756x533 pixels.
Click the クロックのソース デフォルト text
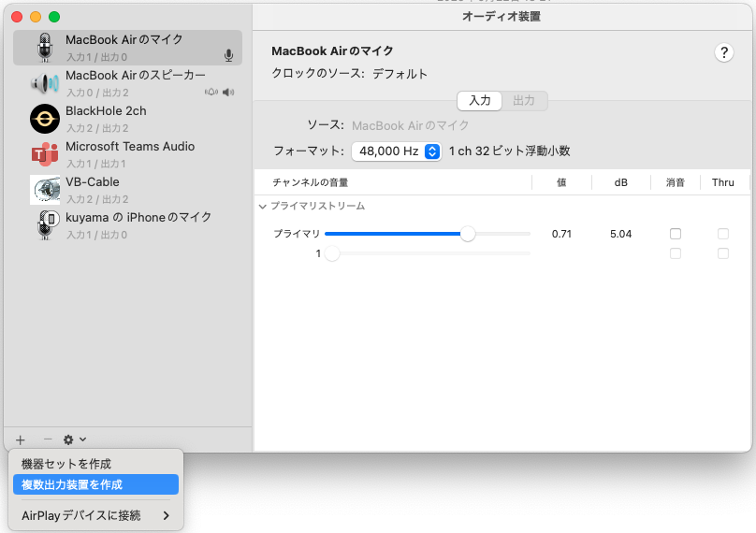pyautogui.click(x=350, y=74)
